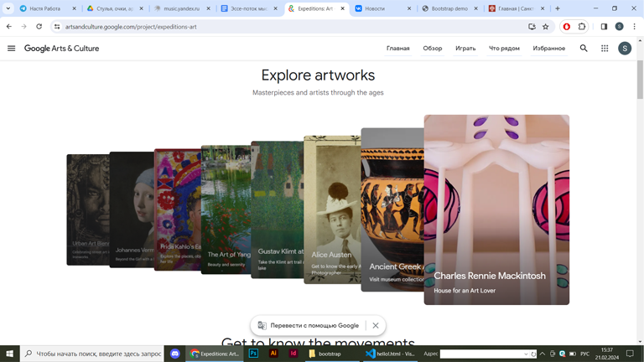
Task: Open the bootstrap folder taskbar item
Action: click(x=331, y=354)
